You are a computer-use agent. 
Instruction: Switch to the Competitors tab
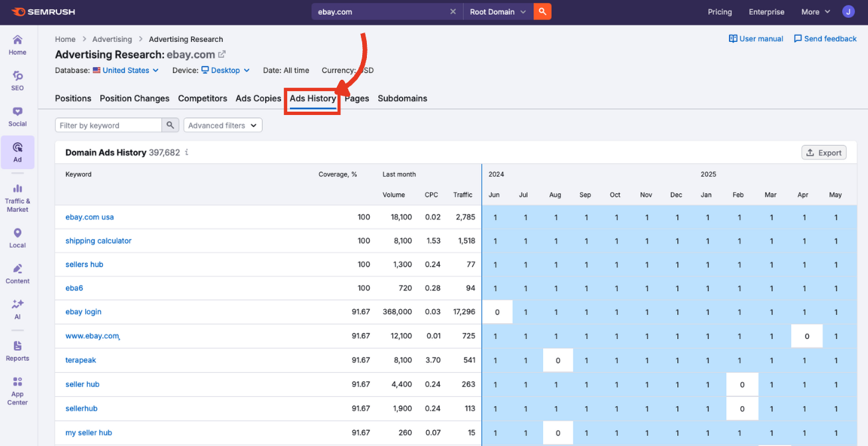202,98
